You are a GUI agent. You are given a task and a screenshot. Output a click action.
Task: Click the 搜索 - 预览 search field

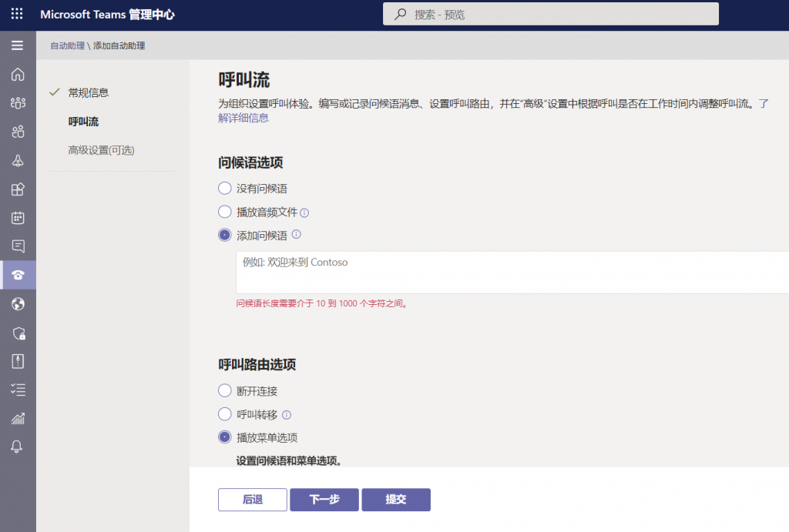[x=550, y=14]
